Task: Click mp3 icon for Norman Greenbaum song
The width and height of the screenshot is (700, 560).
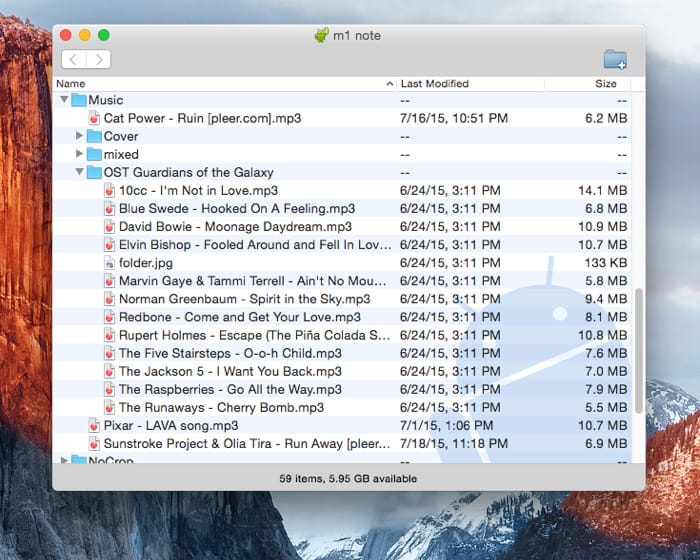Action: click(109, 299)
